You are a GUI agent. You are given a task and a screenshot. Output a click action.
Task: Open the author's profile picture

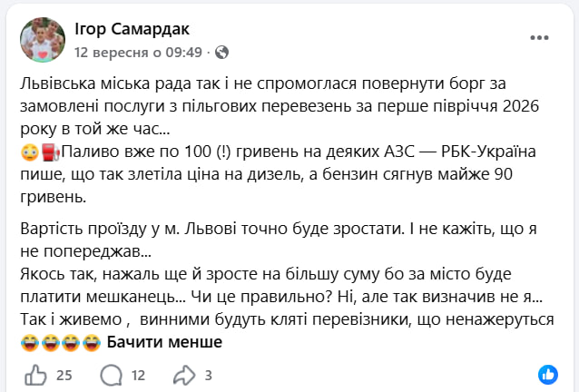43,40
